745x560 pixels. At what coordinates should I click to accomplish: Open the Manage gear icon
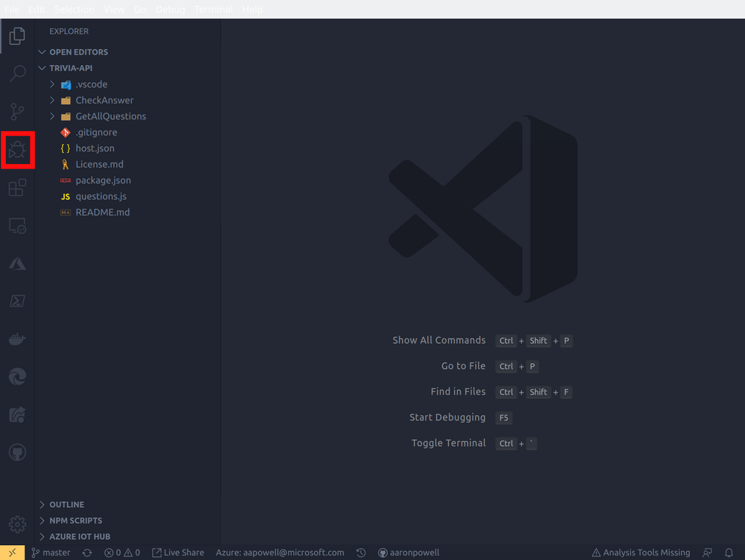17,524
